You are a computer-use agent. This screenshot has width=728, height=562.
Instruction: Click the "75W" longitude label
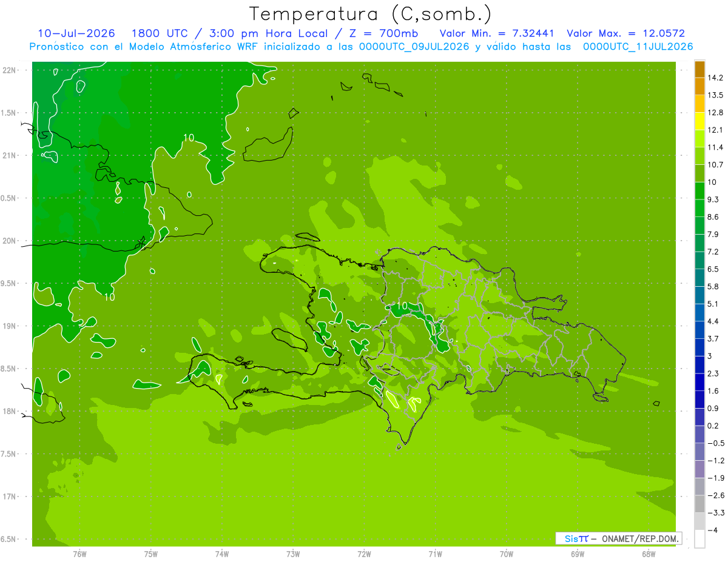pyautogui.click(x=150, y=554)
